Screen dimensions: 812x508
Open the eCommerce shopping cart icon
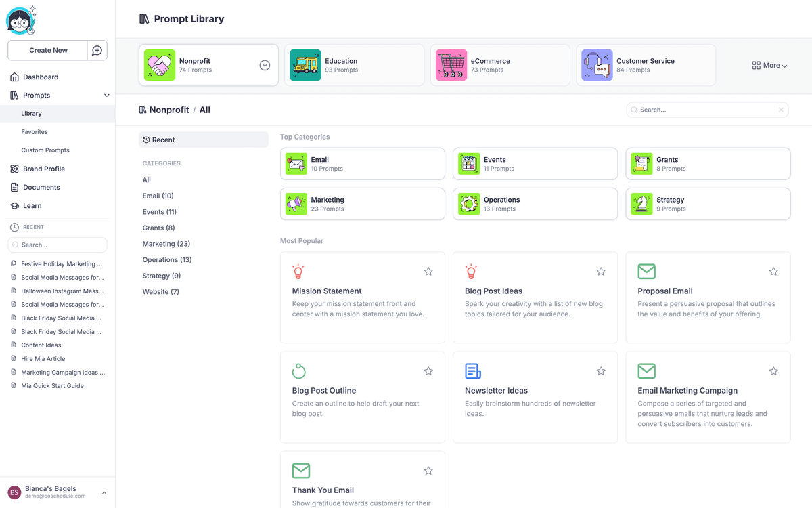pos(451,65)
